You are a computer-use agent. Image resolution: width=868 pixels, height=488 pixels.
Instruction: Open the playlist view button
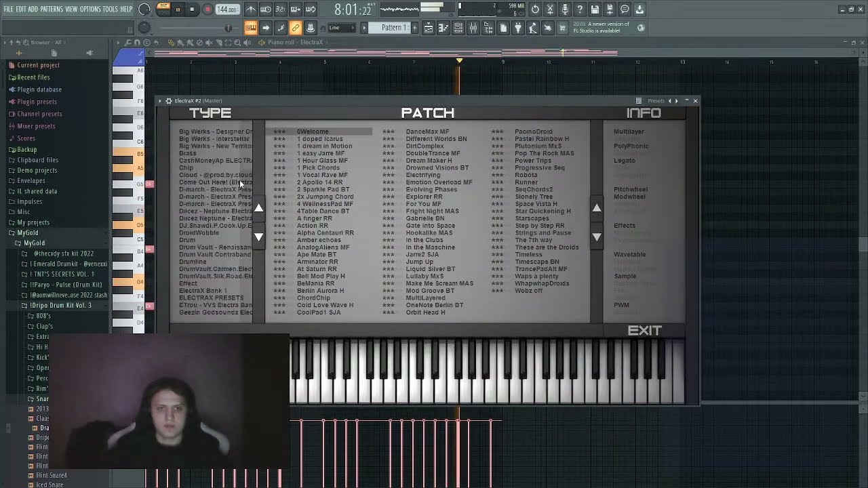[429, 28]
